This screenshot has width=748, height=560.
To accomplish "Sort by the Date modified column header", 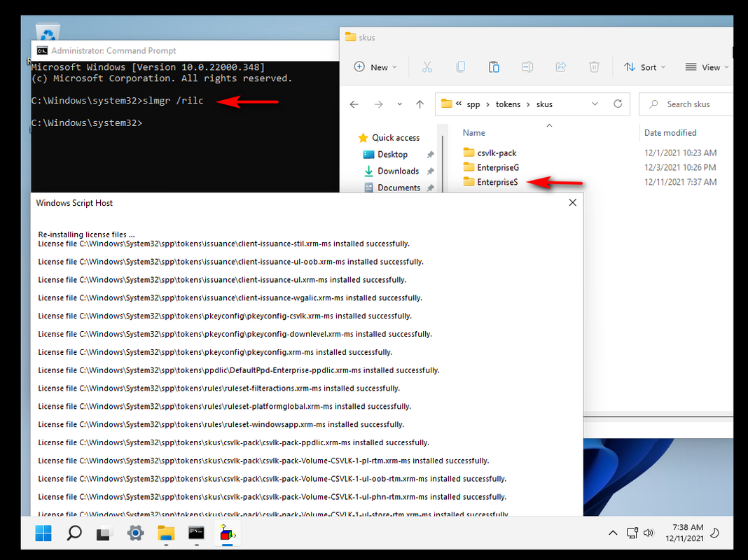I will click(670, 133).
